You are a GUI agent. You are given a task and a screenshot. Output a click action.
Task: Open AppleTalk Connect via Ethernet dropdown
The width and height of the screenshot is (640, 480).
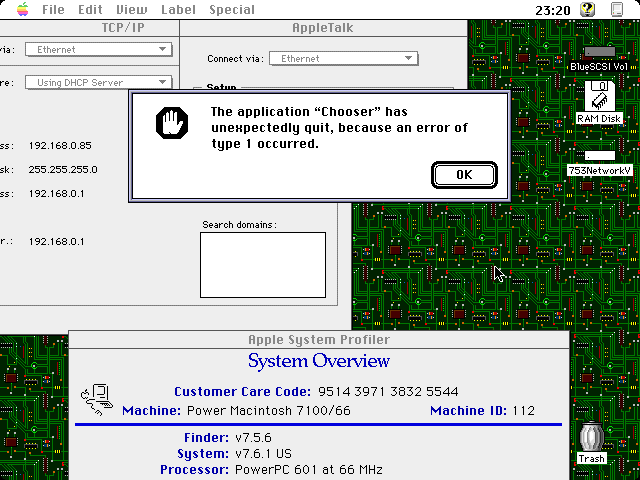pos(343,59)
